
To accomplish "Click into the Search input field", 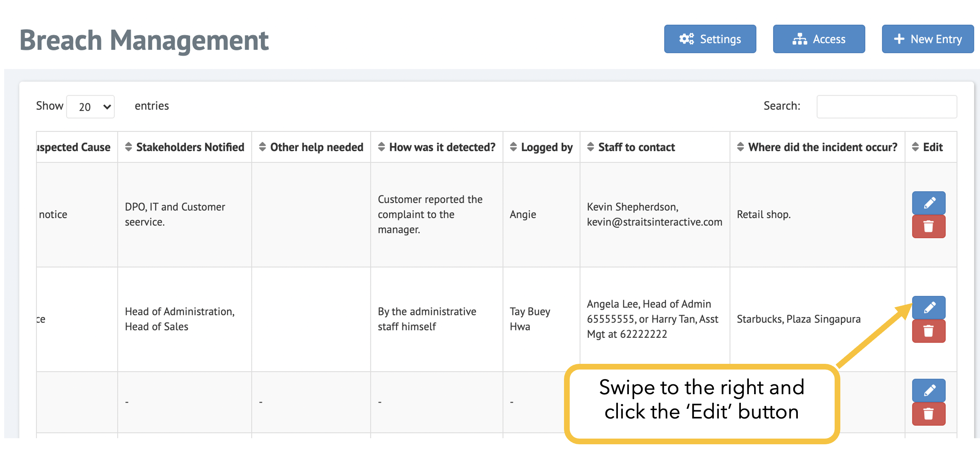I will [x=886, y=107].
